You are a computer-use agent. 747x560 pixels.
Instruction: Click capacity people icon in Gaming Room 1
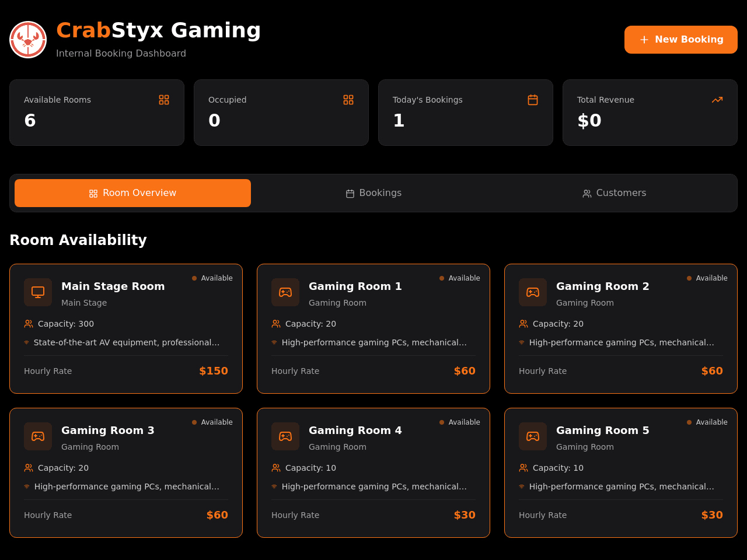[276, 324]
